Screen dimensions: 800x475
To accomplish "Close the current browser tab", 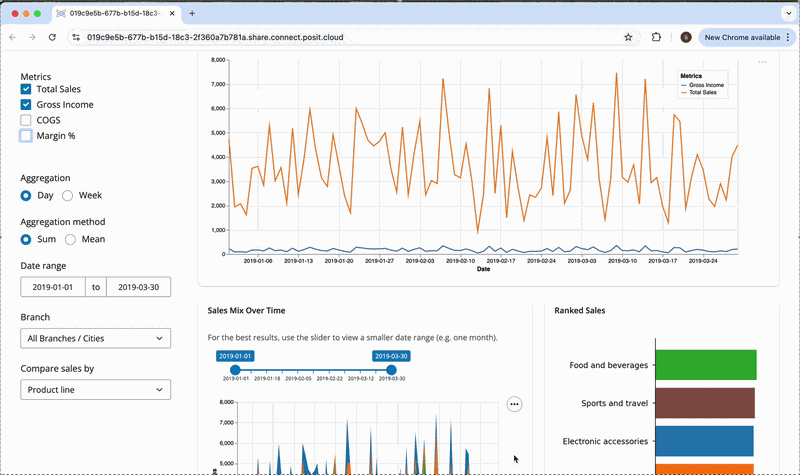I will pos(171,14).
